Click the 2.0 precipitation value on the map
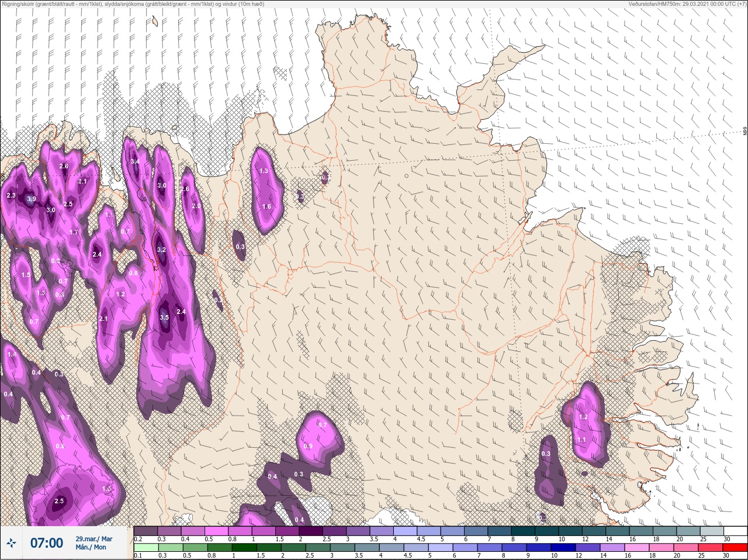This screenshot has height=560, width=748. (x=196, y=206)
